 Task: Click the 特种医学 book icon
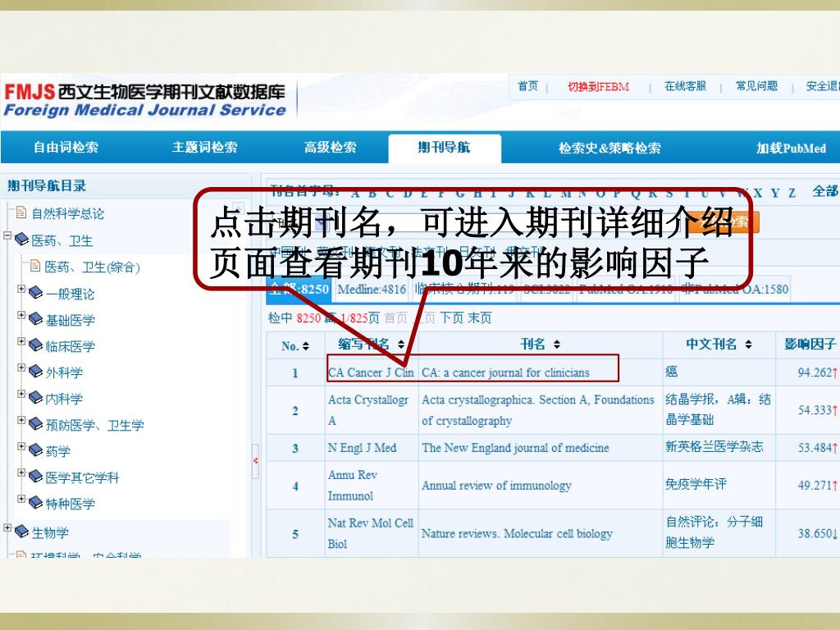35,503
